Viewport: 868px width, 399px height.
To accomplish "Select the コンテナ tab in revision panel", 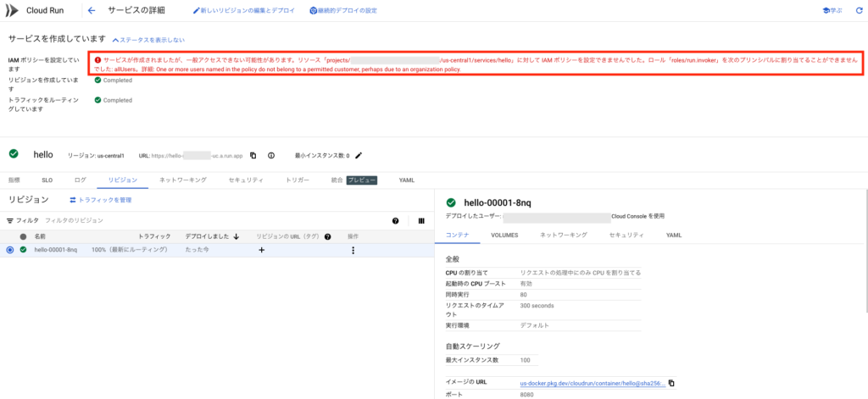I will tap(458, 236).
